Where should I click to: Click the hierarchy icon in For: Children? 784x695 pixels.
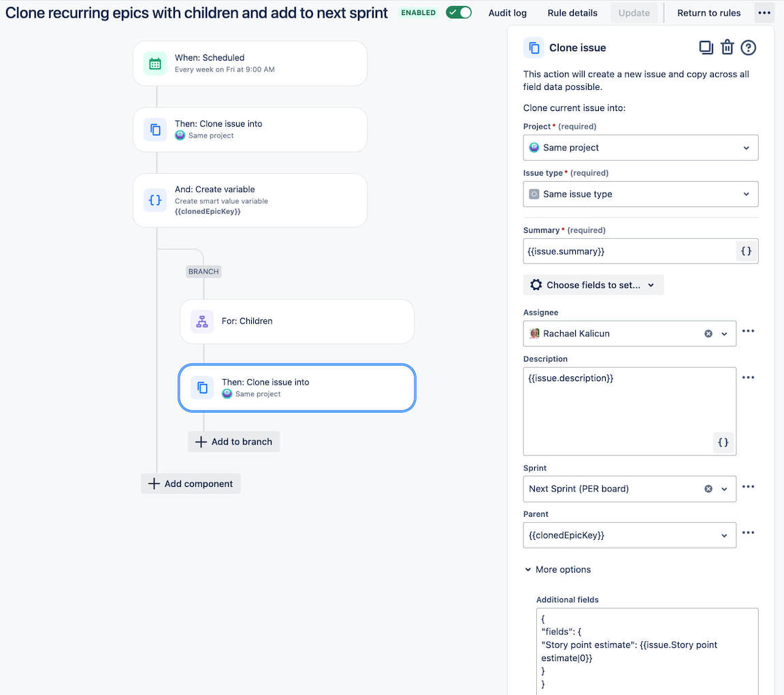click(202, 321)
